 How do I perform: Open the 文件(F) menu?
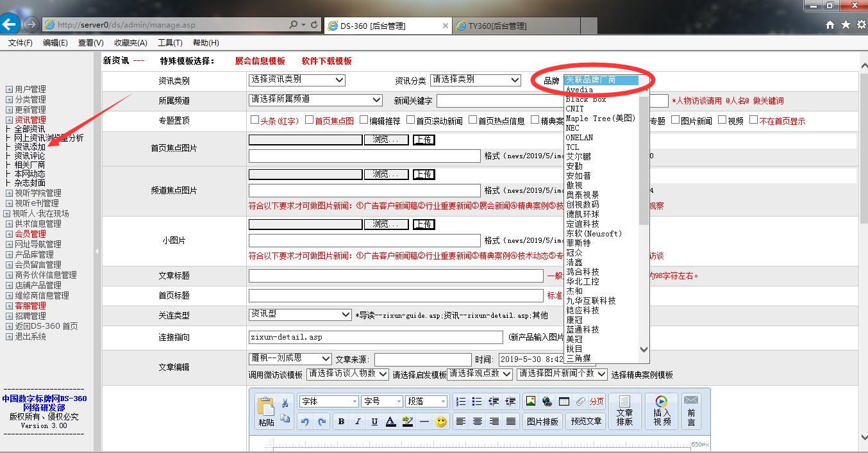(21, 43)
